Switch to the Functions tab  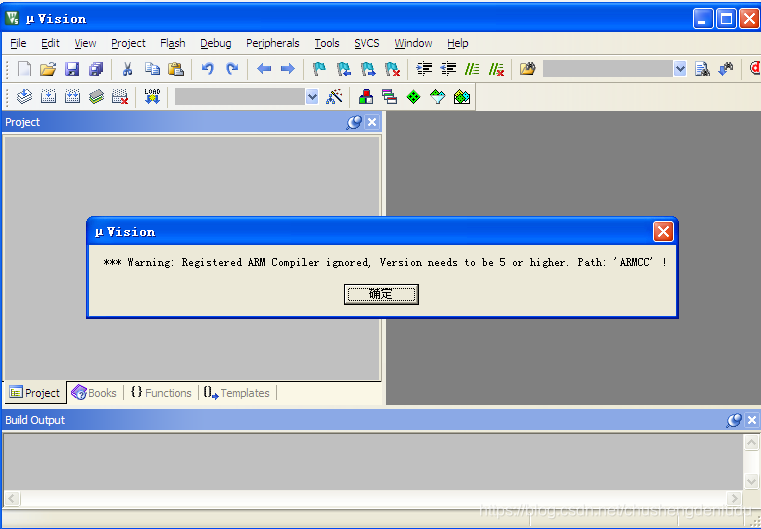(x=161, y=393)
